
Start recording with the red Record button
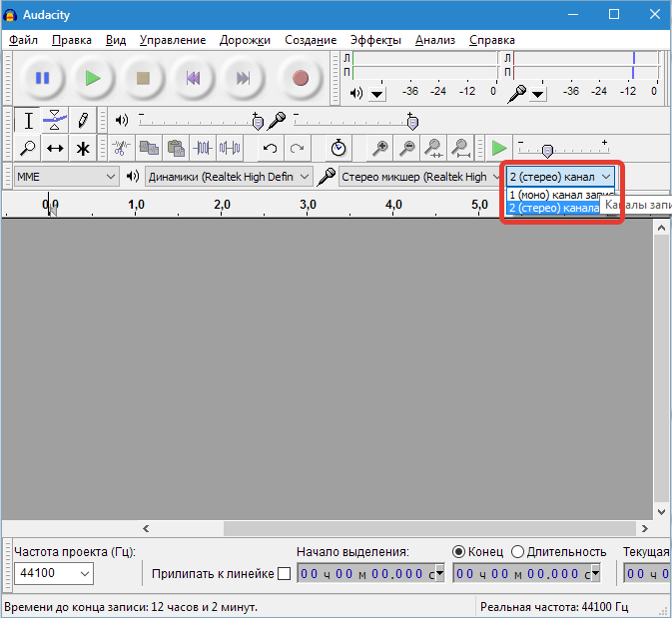coord(301,78)
